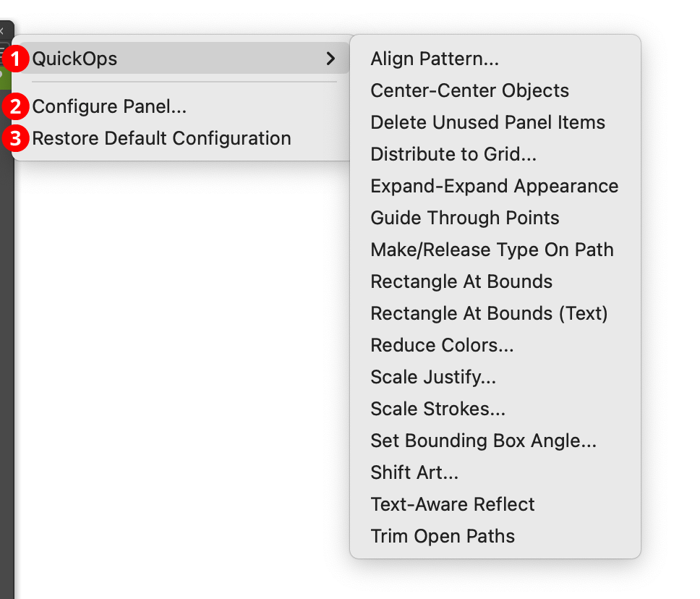The height and width of the screenshot is (599, 700).
Task: Open the Scale Justify dialog
Action: 435,377
